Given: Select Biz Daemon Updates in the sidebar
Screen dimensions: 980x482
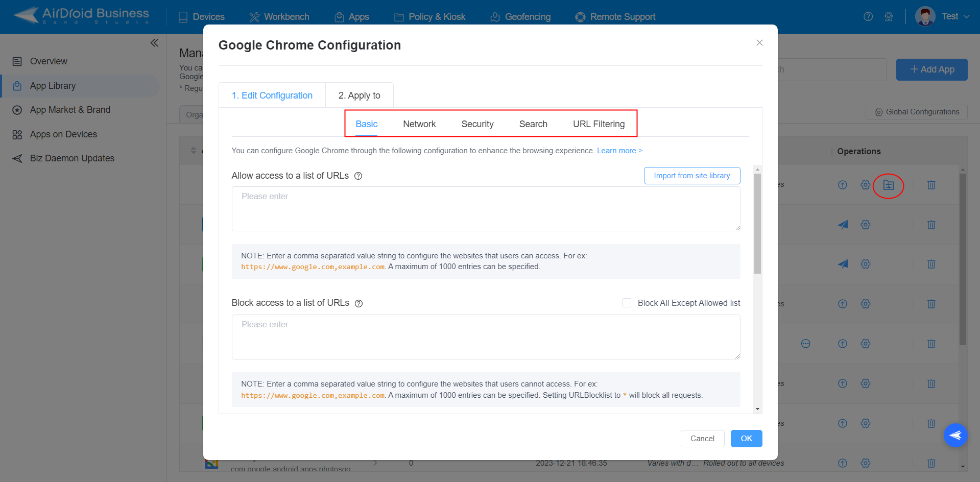Looking at the screenshot, I should [72, 158].
